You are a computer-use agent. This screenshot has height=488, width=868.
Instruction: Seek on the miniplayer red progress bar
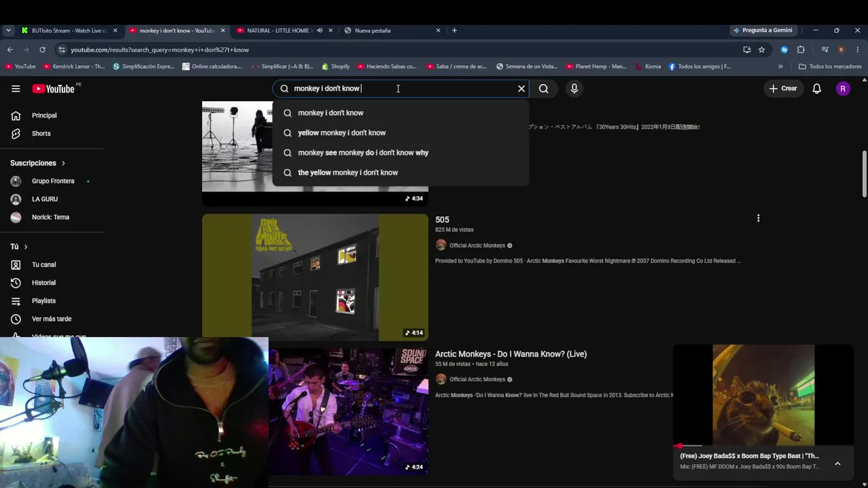[764, 446]
